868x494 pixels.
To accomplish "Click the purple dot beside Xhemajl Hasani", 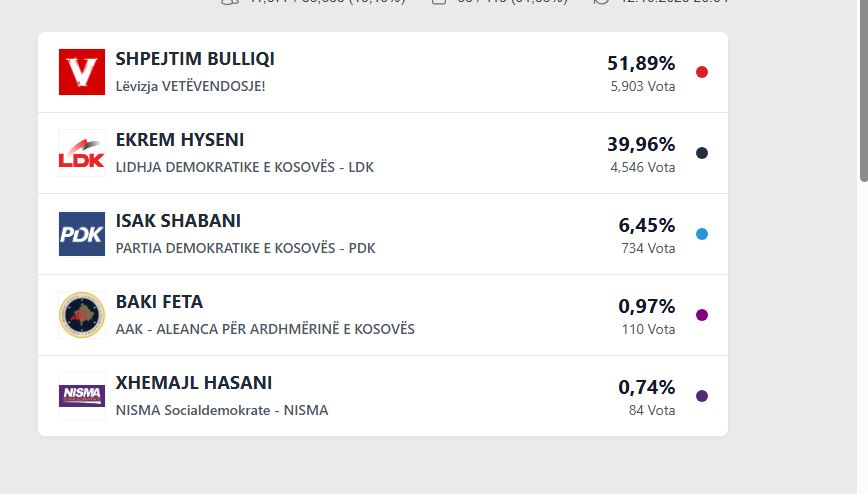I will click(x=702, y=396).
